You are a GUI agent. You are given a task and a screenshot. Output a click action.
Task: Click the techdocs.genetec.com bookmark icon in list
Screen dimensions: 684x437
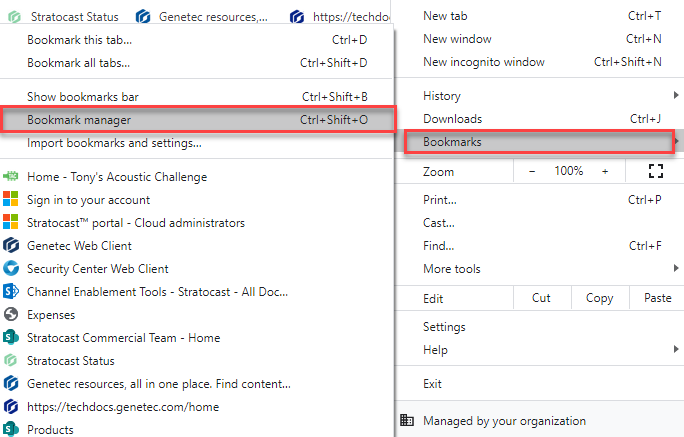pyautogui.click(x=10, y=406)
